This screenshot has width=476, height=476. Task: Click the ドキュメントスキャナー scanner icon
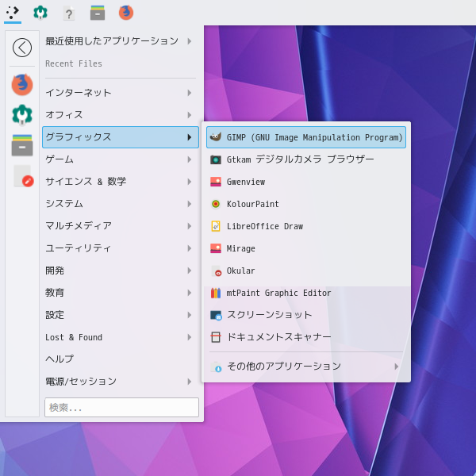pyautogui.click(x=216, y=337)
